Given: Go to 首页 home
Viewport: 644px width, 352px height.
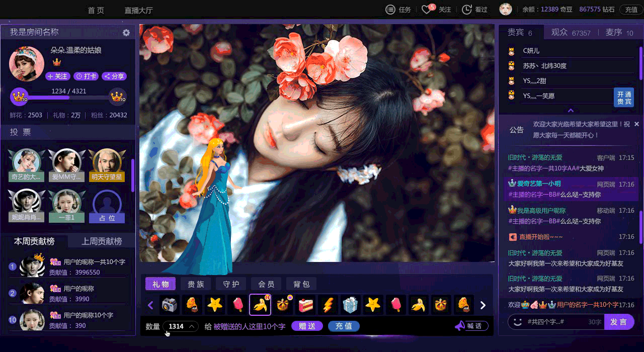Looking at the screenshot, I should point(96,10).
